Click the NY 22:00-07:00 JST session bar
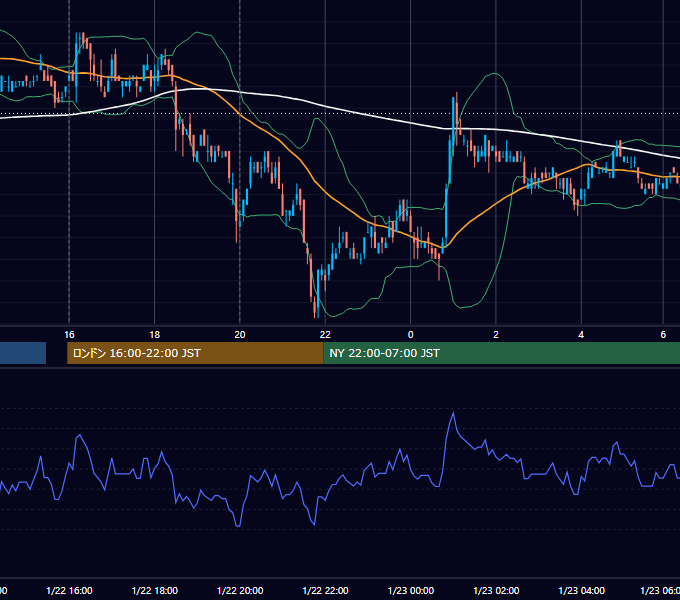Viewport: 680px width, 600px height. (501, 353)
